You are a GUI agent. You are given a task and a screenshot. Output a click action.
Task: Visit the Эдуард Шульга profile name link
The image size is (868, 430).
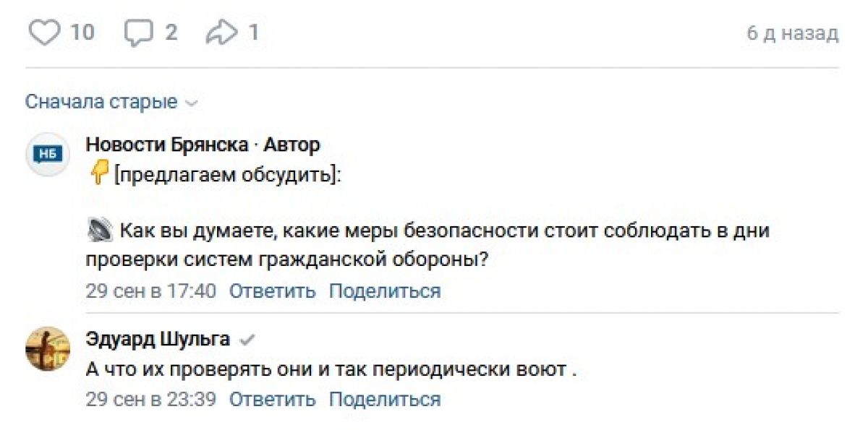coord(158,339)
